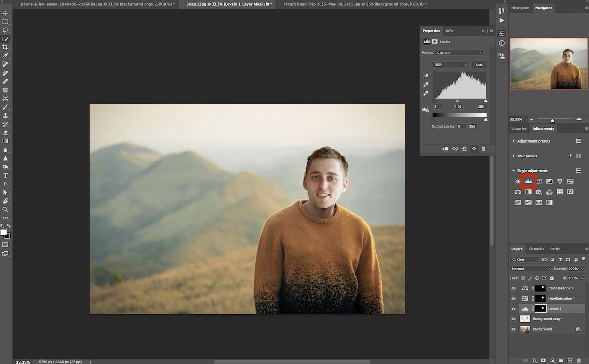589x364 pixels.
Task: Click the foreground color swatch
Action: click(4, 232)
